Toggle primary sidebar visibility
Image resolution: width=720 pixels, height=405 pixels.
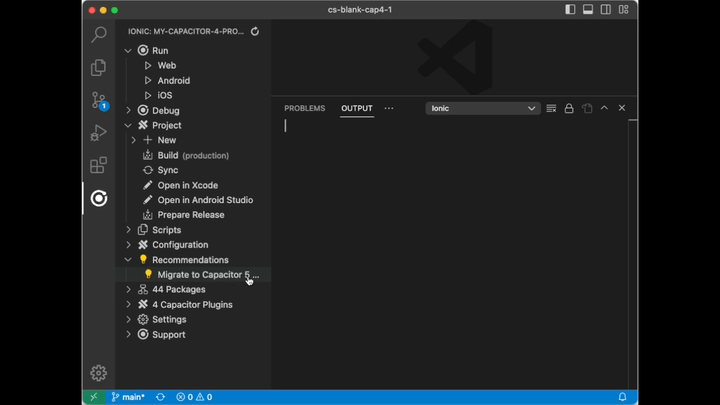point(570,10)
